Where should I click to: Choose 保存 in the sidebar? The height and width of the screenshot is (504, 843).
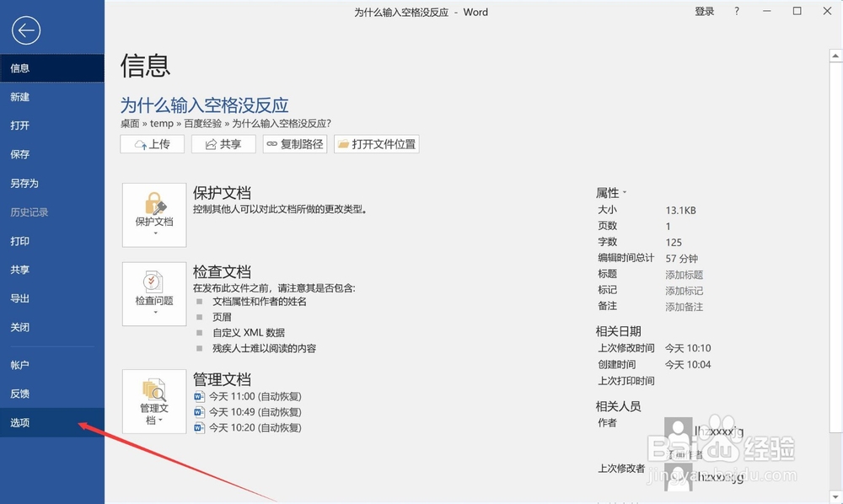52,155
